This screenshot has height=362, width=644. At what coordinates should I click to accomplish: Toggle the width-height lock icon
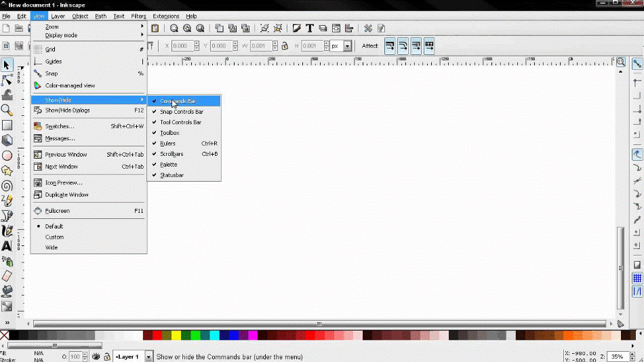pos(285,46)
